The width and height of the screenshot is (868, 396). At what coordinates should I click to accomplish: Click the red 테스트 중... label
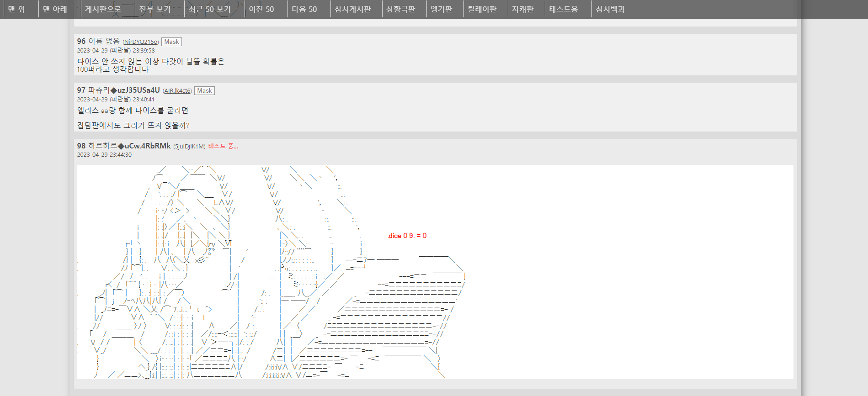pos(223,146)
